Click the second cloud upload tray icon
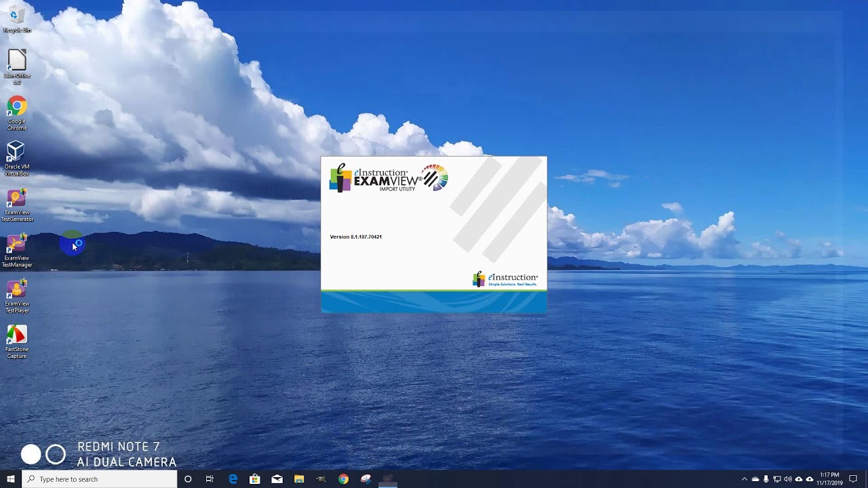The image size is (868, 488). tap(809, 479)
